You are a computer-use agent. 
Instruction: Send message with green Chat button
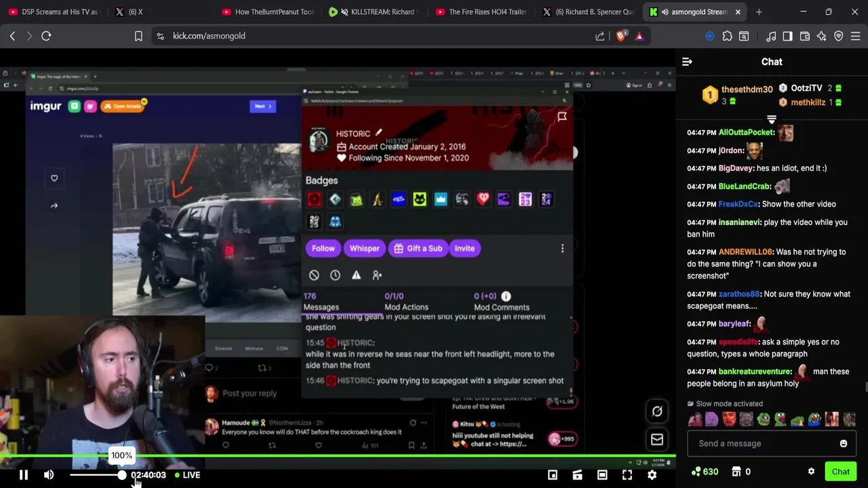pos(841,472)
